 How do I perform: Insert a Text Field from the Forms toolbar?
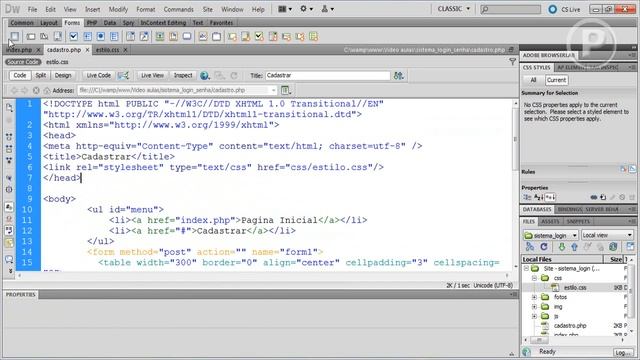tap(31, 36)
